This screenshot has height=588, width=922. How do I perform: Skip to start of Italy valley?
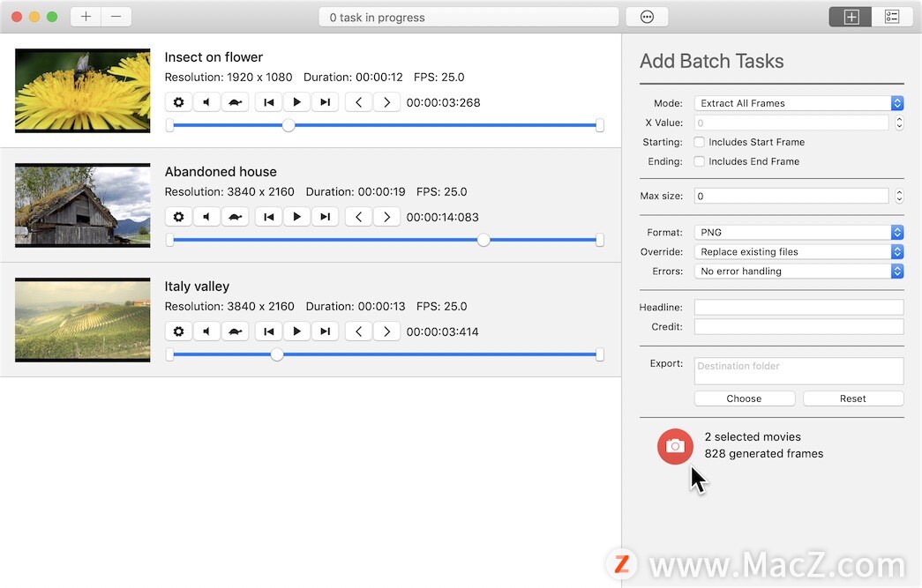pyautogui.click(x=269, y=331)
